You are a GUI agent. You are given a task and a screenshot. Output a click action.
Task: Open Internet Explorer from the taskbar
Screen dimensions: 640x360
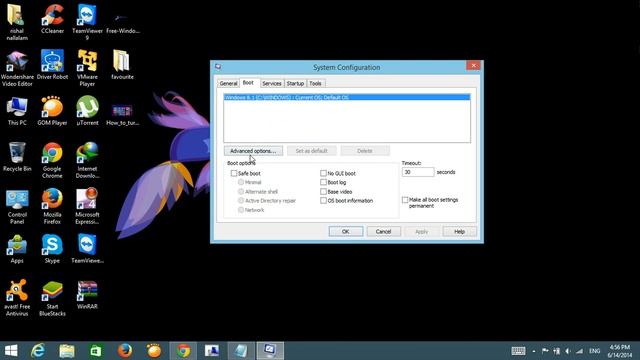click(38, 351)
